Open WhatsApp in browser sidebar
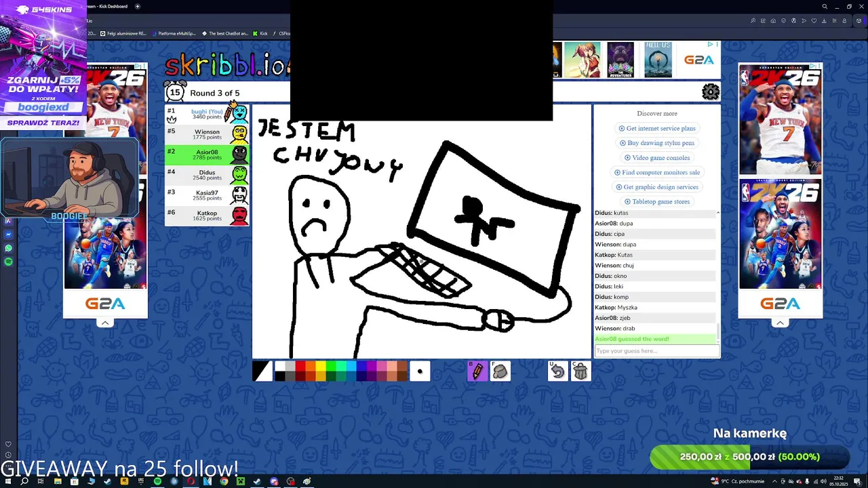Image resolution: width=868 pixels, height=488 pixels. pyautogui.click(x=8, y=248)
